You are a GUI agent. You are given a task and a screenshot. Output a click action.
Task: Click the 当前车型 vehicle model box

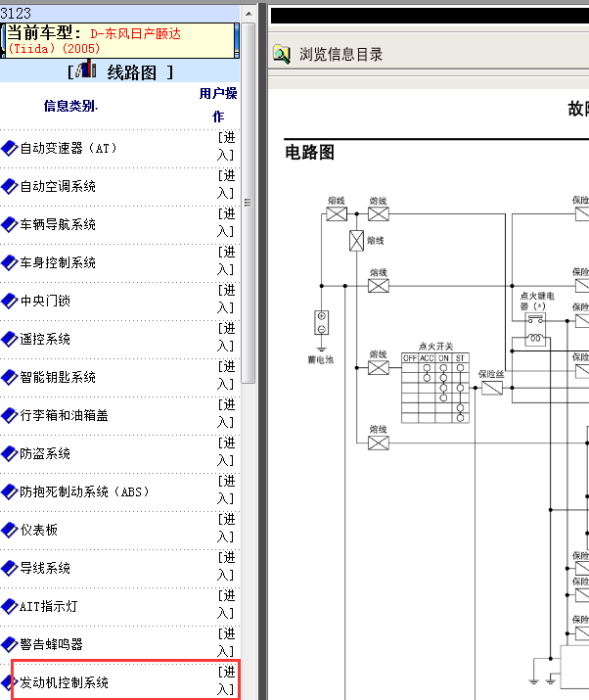point(119,40)
